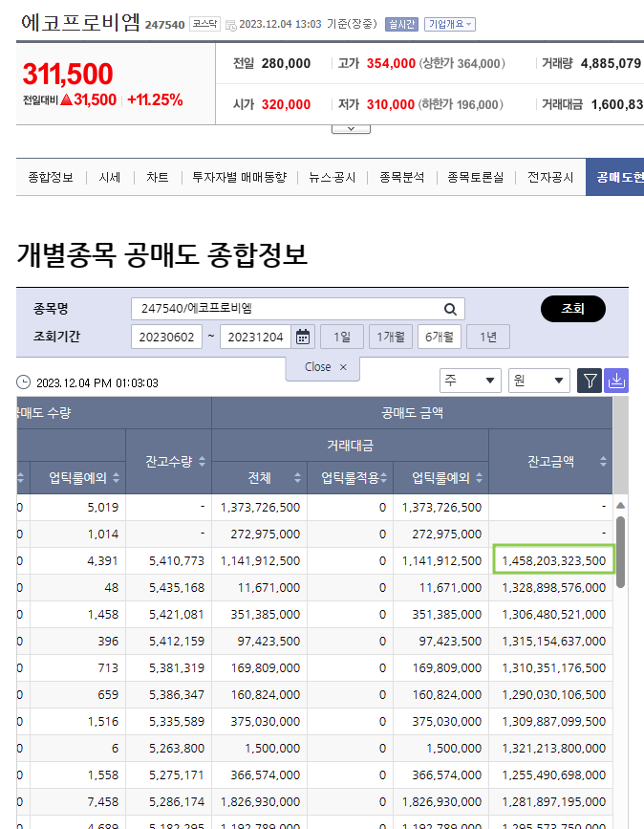Image resolution: width=644 pixels, height=829 pixels.
Task: Click the download data icon
Action: pyautogui.click(x=616, y=381)
